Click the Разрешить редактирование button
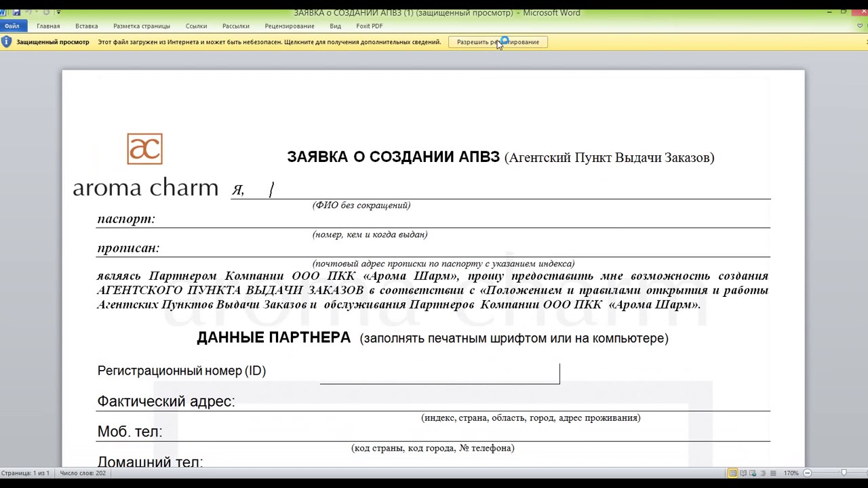This screenshot has width=868, height=488. [498, 42]
